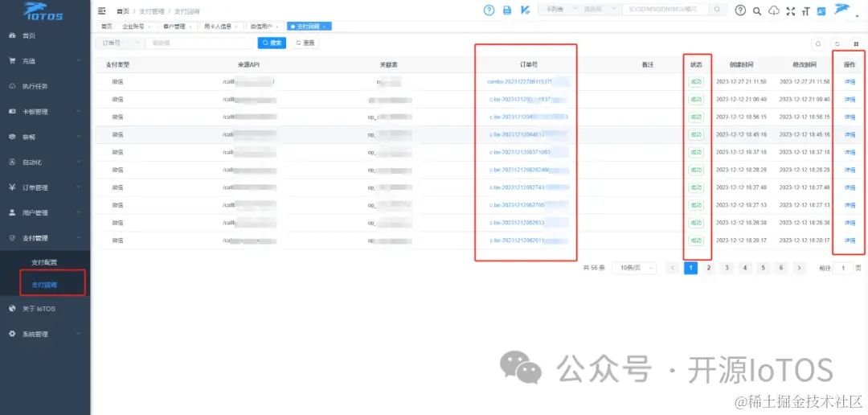Click the 创建时间 column header
This screenshot has width=868, height=415.
click(x=741, y=65)
